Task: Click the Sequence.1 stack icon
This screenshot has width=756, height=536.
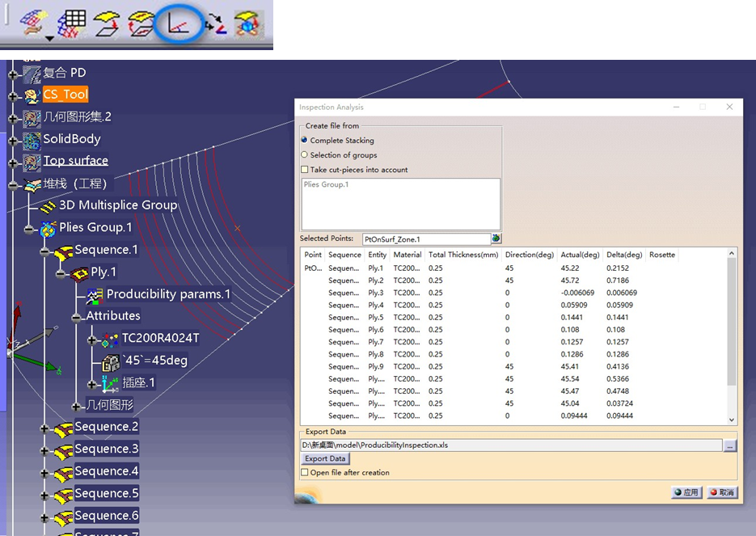Action: click(63, 251)
